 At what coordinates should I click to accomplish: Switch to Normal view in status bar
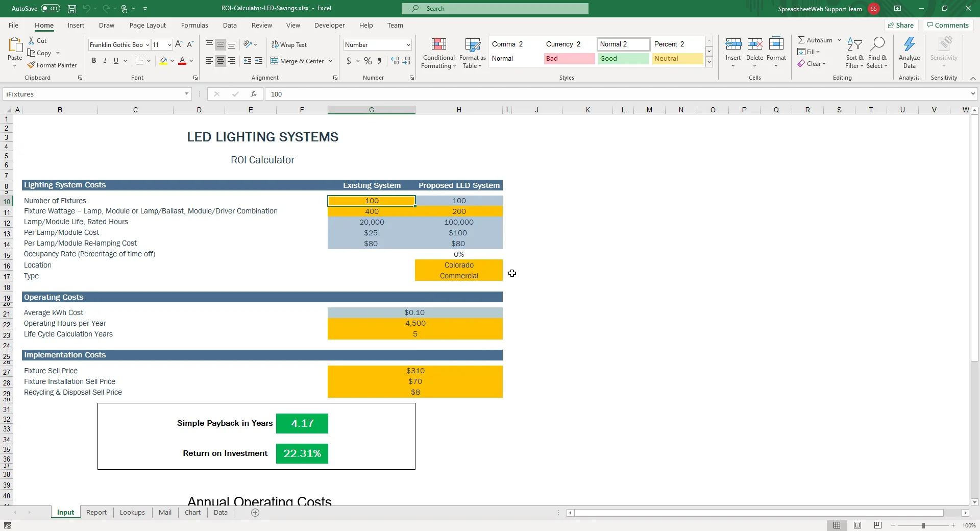(x=837, y=525)
